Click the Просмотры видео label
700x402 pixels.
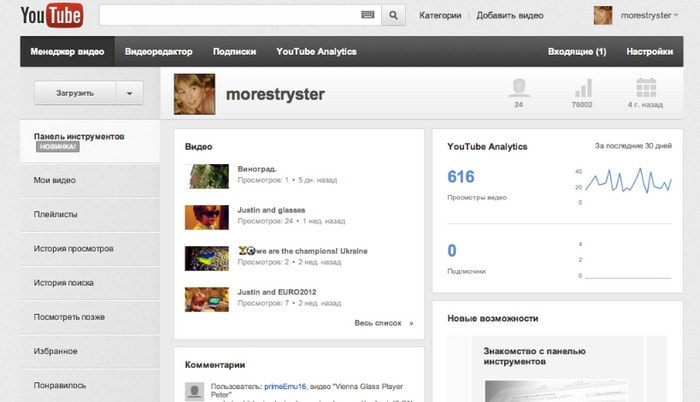pos(477,197)
